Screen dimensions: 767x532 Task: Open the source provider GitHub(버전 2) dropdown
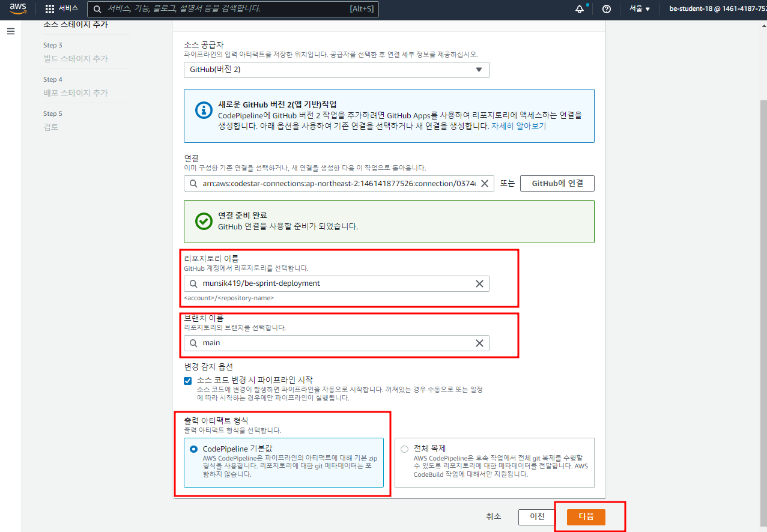[x=336, y=70]
